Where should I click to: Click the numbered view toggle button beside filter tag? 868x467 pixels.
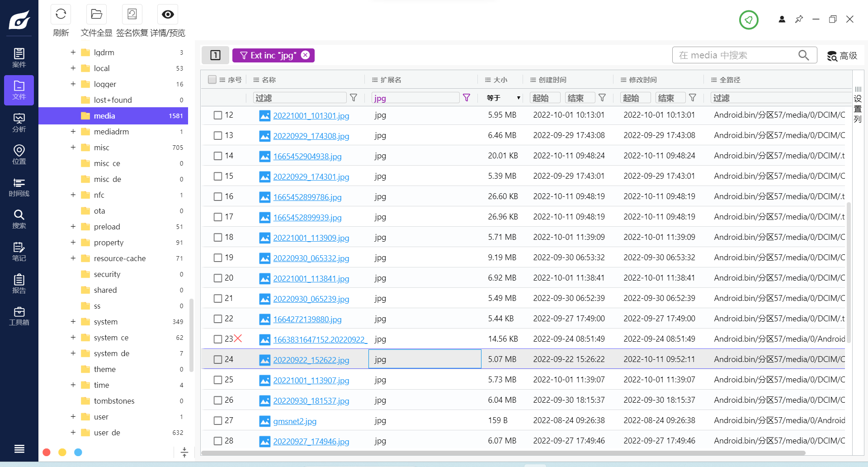[215, 55]
